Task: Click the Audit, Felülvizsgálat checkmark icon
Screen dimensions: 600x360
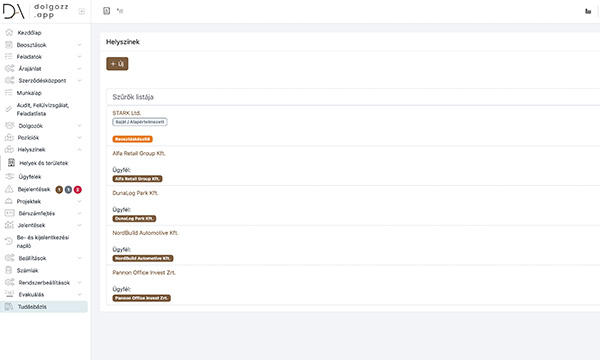Action: click(x=8, y=109)
